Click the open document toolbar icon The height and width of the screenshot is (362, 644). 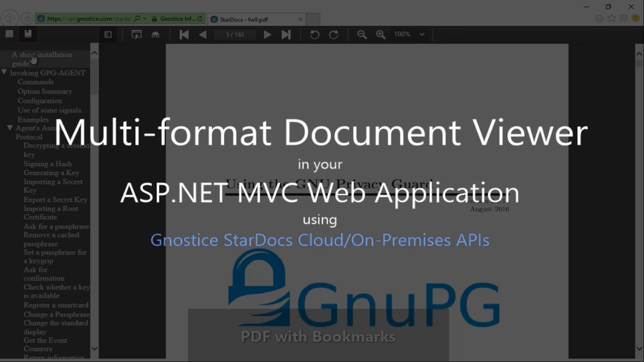coord(136,34)
